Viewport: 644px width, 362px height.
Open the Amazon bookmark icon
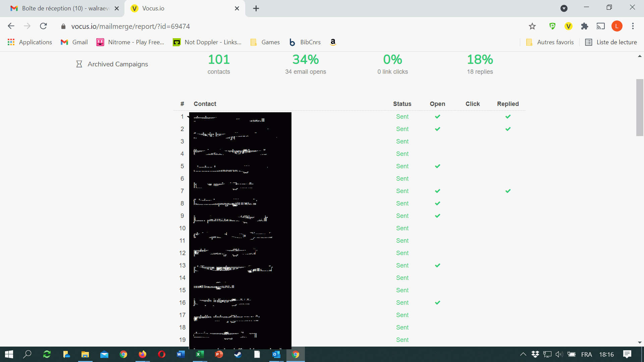333,42
